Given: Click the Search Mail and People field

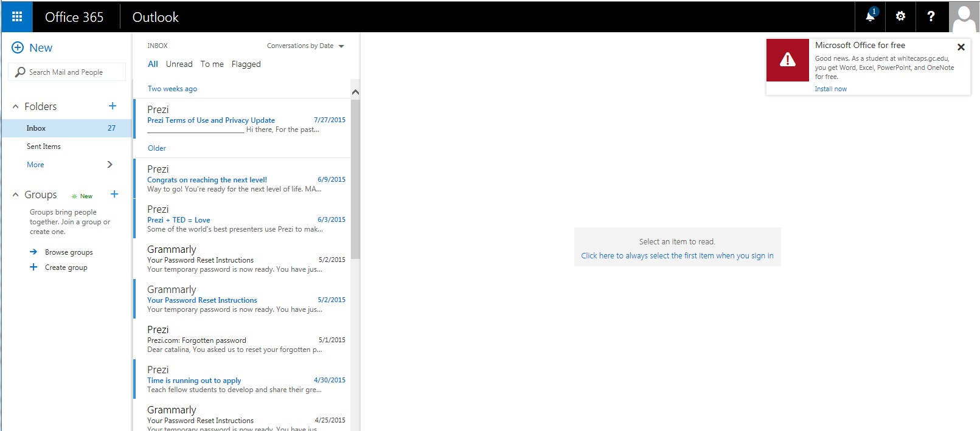Looking at the screenshot, I should pyautogui.click(x=67, y=72).
